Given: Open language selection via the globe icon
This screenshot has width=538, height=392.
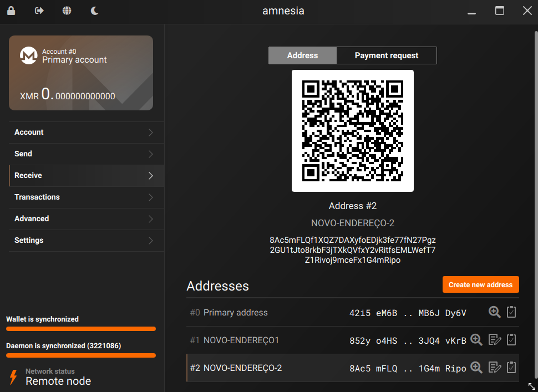Looking at the screenshot, I should click(x=67, y=11).
